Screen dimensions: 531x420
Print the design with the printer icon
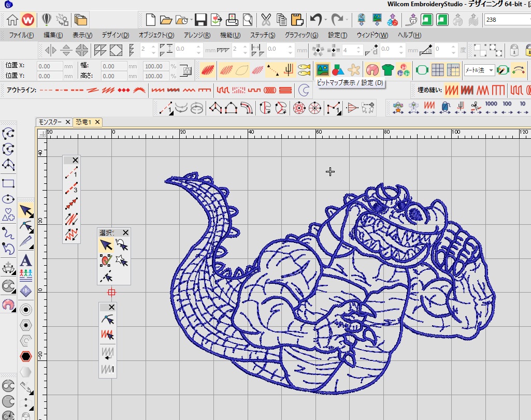click(x=232, y=20)
